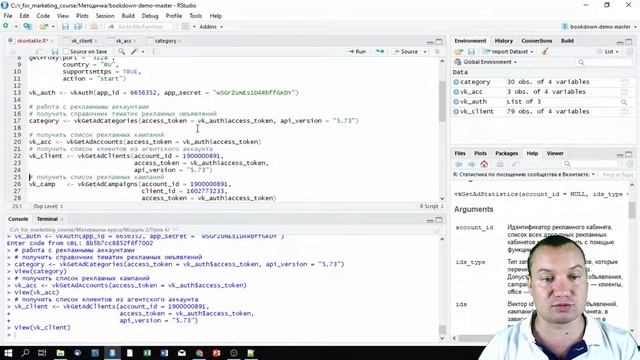Open the Global Environment dropdown
Viewport: 640px width, 360px height.
coord(486,62)
